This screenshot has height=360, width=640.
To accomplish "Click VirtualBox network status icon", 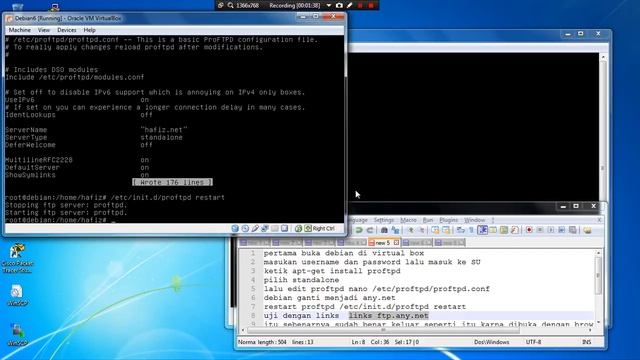I will 265,229.
